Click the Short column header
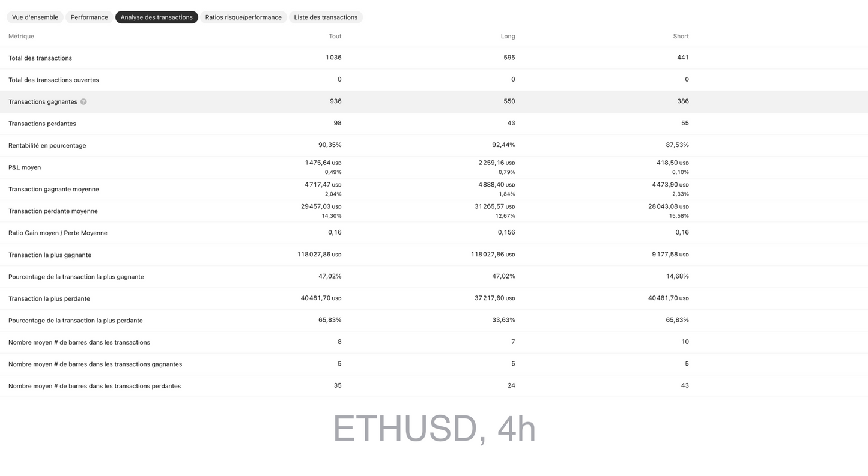 pos(681,36)
